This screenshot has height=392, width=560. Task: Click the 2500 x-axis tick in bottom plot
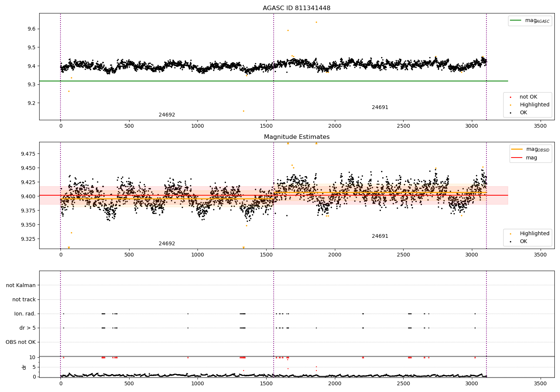click(403, 383)
